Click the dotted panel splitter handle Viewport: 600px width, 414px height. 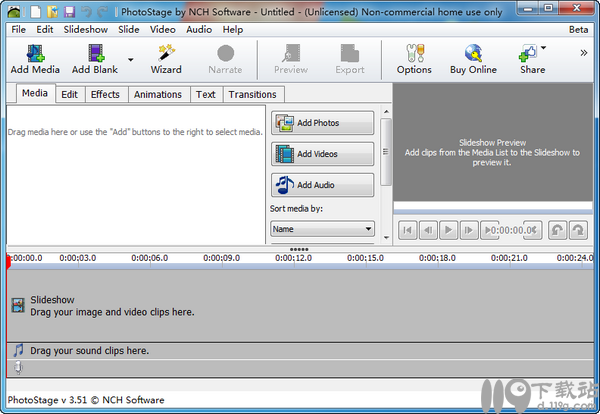(299, 249)
